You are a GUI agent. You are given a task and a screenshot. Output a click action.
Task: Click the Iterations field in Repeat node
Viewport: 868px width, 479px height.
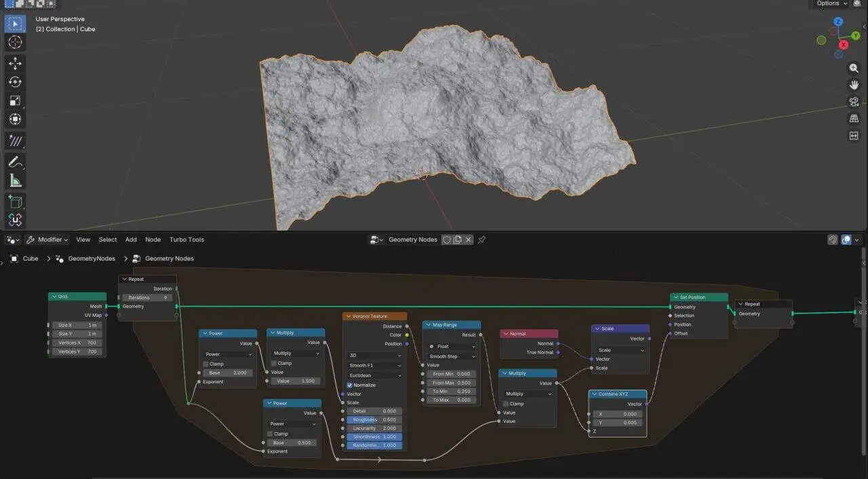[147, 298]
